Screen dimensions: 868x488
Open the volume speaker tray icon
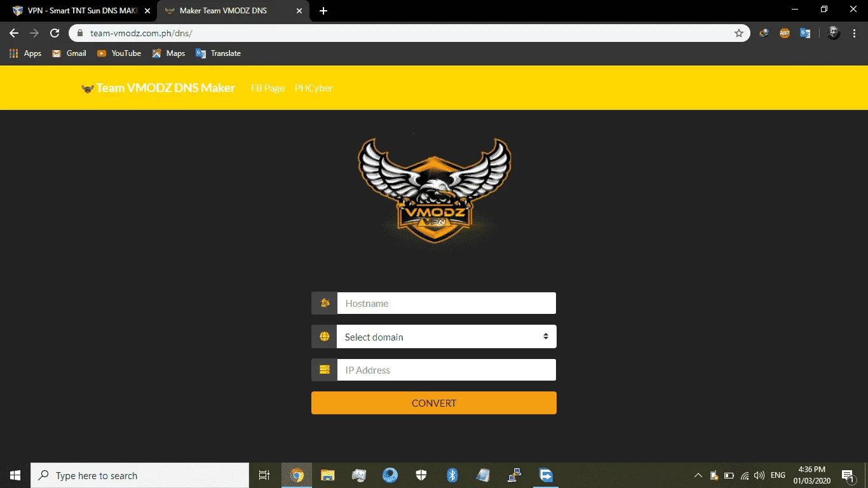759,475
